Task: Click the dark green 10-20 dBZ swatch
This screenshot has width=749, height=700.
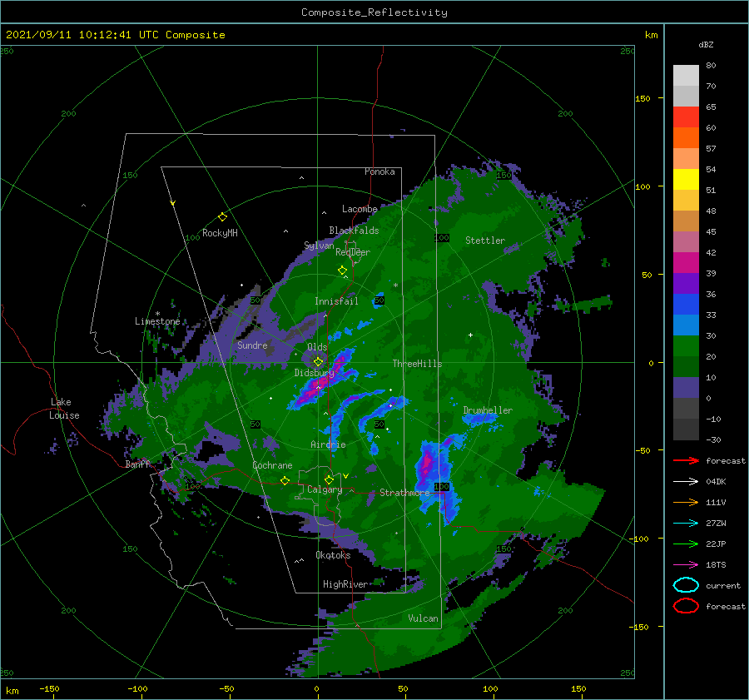Action: [x=686, y=367]
